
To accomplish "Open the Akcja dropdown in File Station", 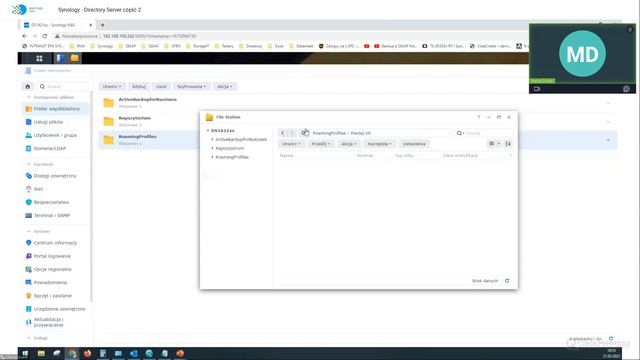I will click(349, 144).
